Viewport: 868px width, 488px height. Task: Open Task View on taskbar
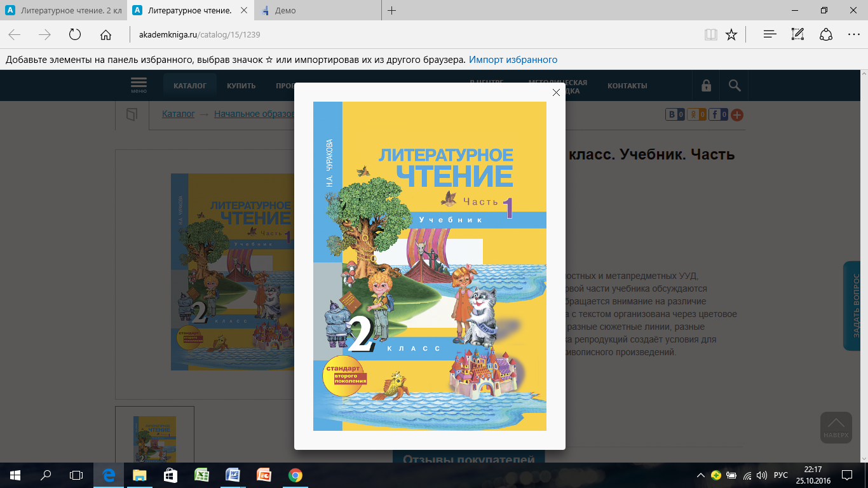click(76, 475)
